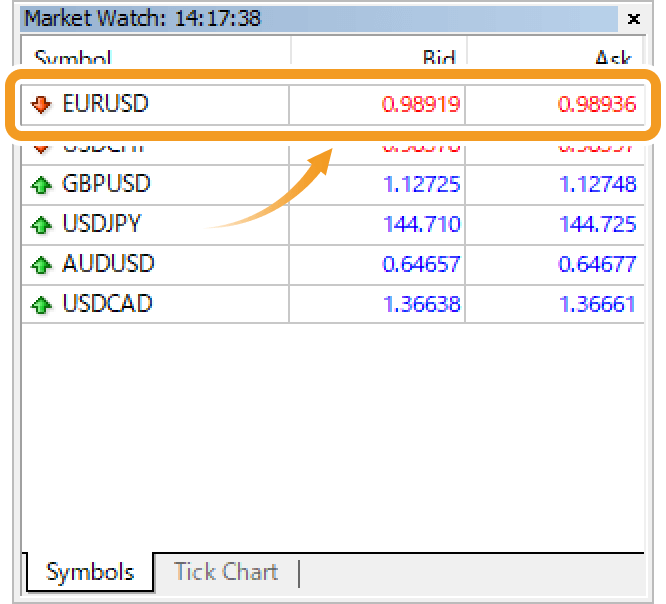Click the red down arrow beside EURUSD

pos(41,104)
